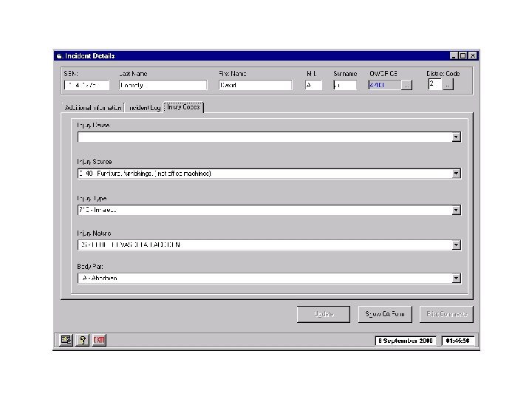
Task: Click the form icon in bottom toolbar
Action: pyautogui.click(x=66, y=340)
